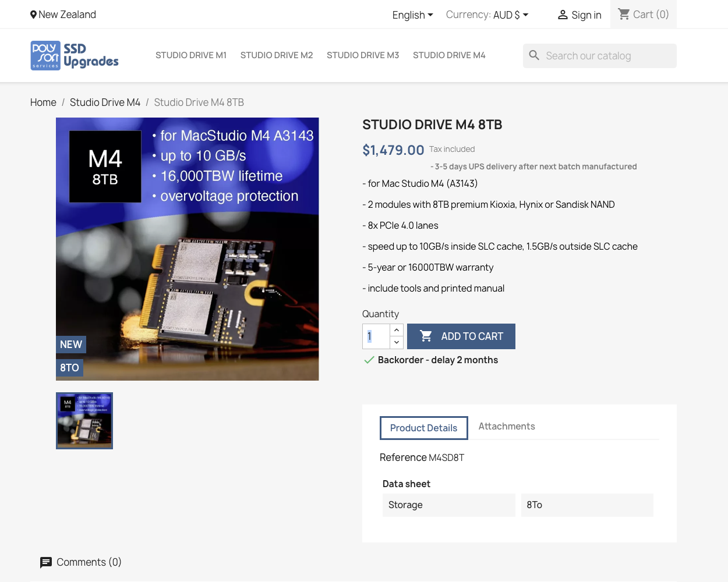This screenshot has width=728, height=582.
Task: Click the Tax included label
Action: tap(452, 149)
